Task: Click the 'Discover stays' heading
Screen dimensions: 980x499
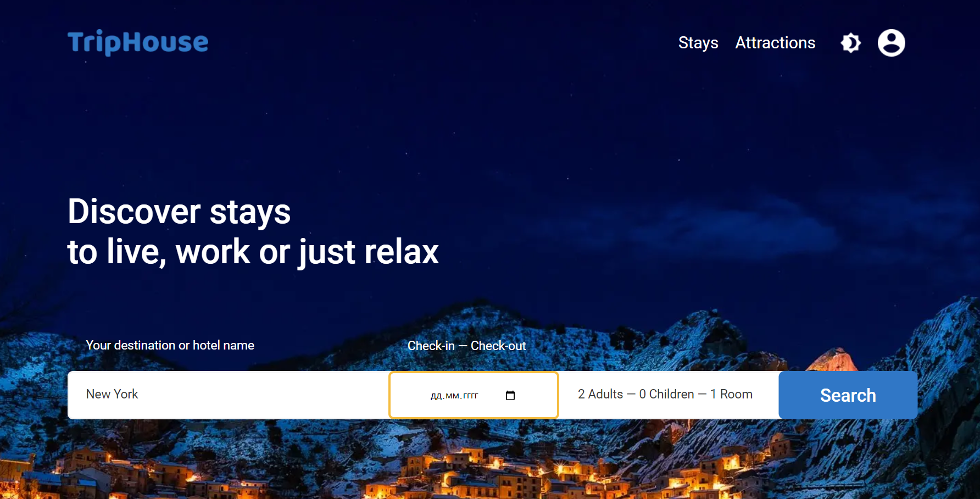Action: click(179, 212)
